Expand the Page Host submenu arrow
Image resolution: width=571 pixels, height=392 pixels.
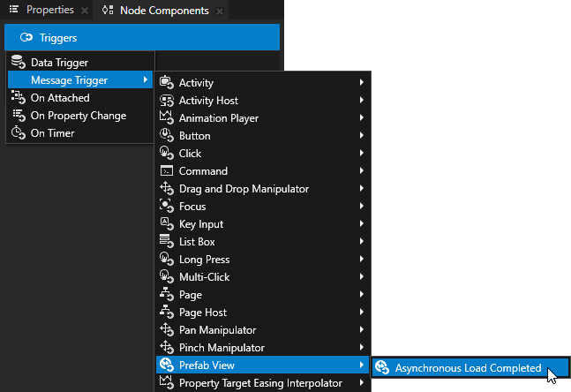pyautogui.click(x=361, y=312)
